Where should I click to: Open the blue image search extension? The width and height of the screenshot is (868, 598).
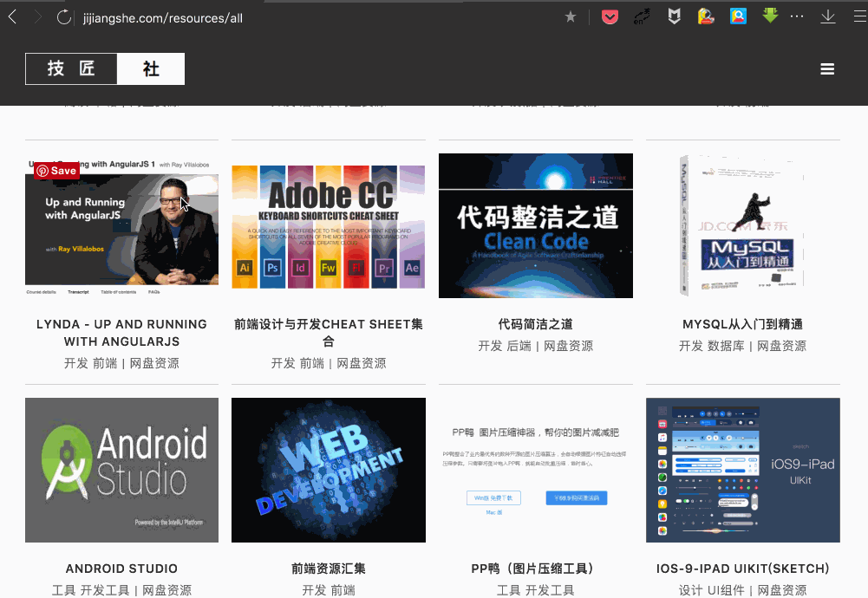tap(737, 16)
